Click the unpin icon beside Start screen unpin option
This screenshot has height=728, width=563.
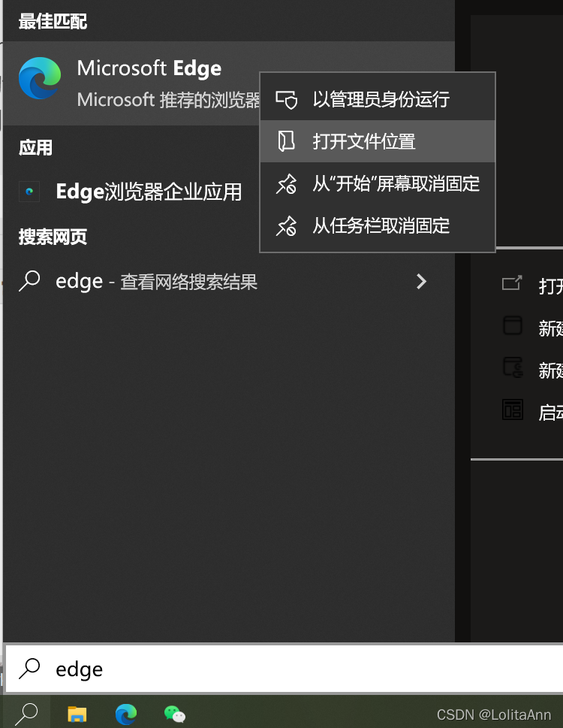pyautogui.click(x=286, y=184)
